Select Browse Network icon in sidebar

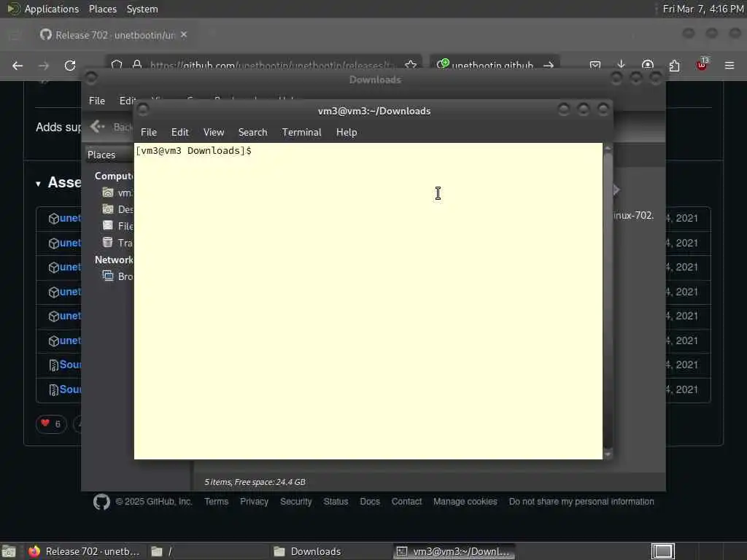(x=108, y=276)
